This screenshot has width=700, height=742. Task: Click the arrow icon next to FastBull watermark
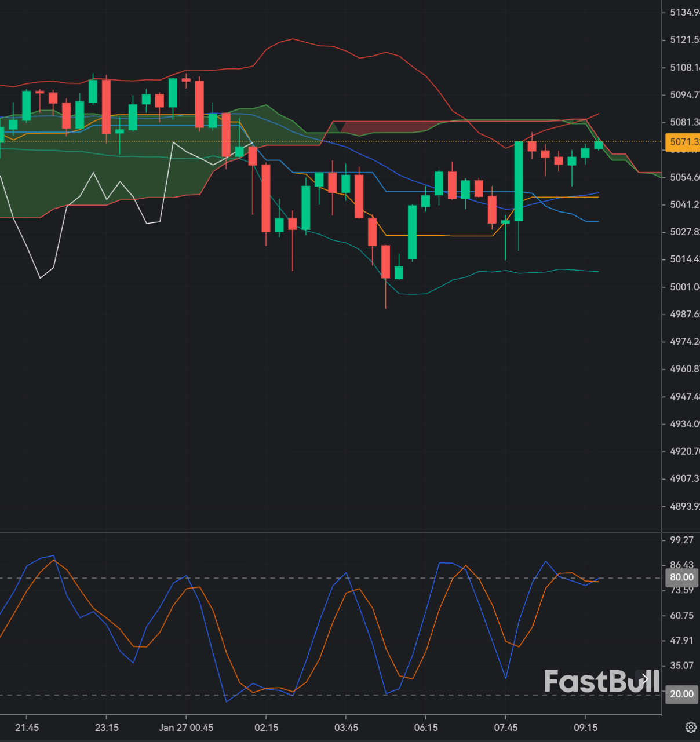(645, 679)
